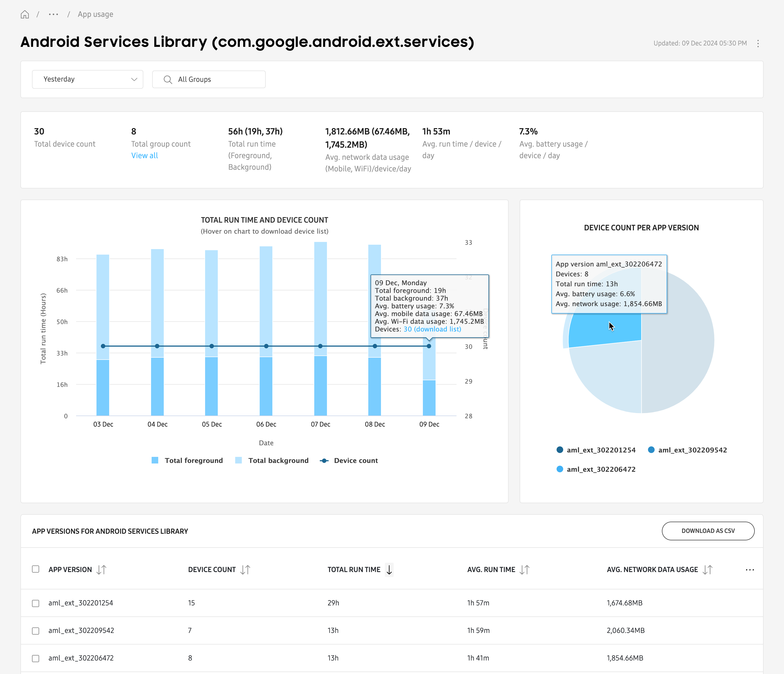
Task: Expand the breadcrumb ellipsis menu
Action: (53, 14)
